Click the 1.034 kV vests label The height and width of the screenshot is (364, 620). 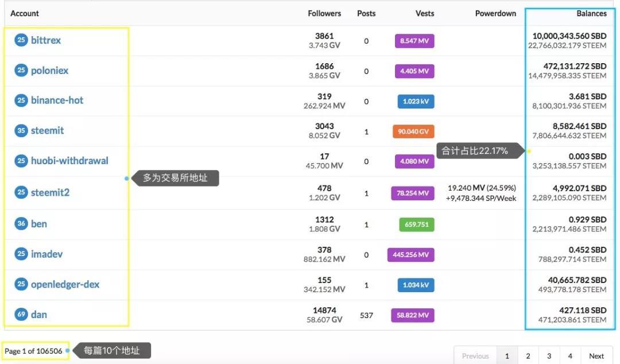[x=416, y=285]
